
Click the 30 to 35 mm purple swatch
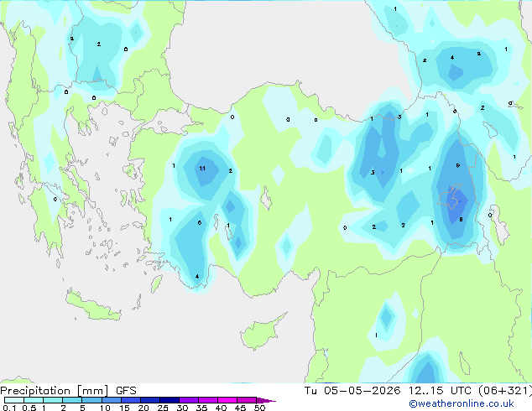(188, 400)
